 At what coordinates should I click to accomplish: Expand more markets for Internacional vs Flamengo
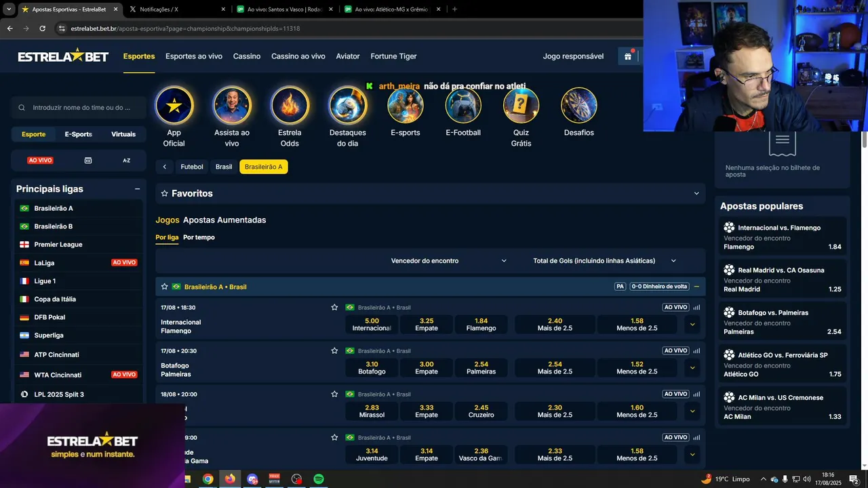coord(692,325)
